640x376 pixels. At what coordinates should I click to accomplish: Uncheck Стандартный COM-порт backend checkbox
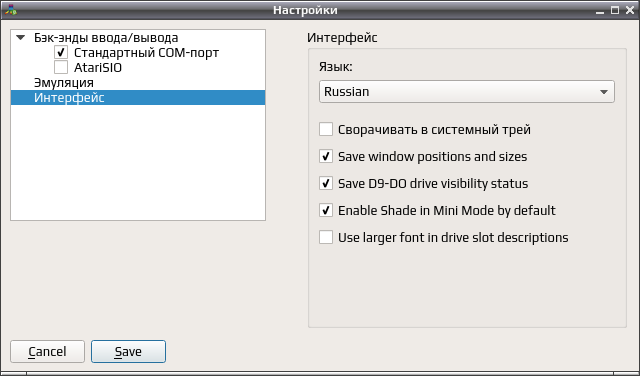coord(61,52)
